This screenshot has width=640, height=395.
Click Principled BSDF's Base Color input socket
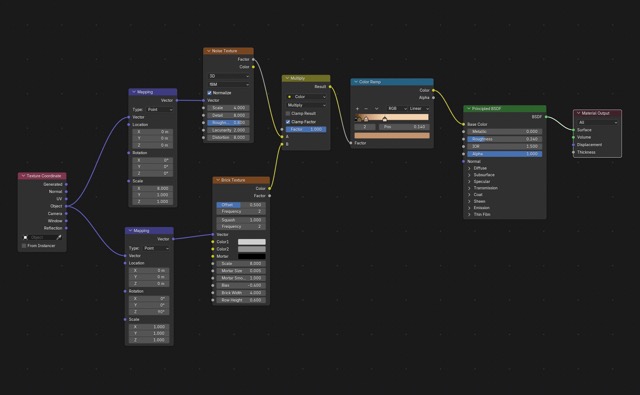point(464,124)
